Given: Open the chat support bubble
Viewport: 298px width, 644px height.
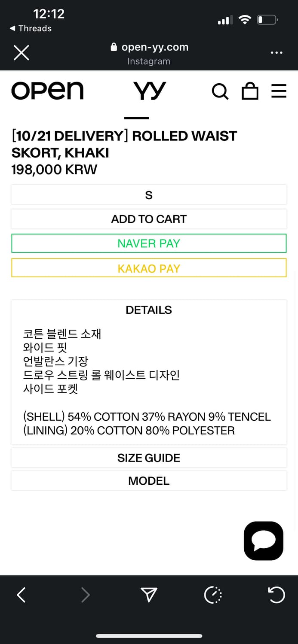Looking at the screenshot, I should click(263, 541).
